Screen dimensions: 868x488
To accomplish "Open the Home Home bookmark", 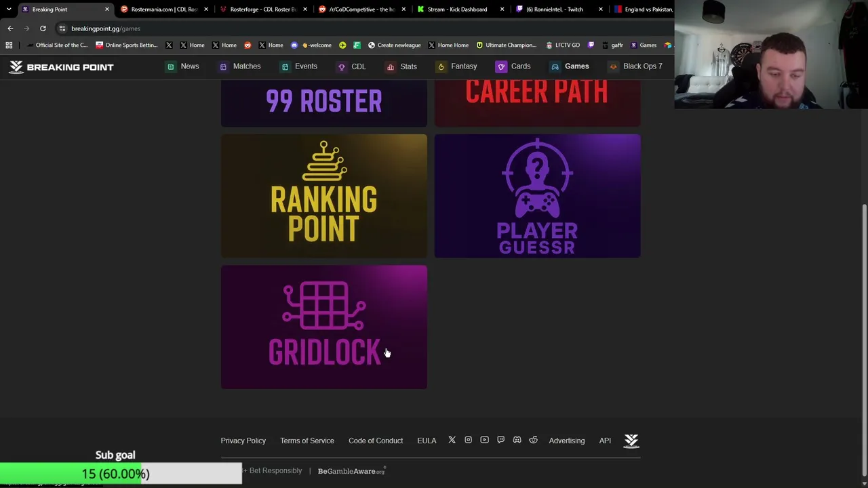I will [448, 45].
